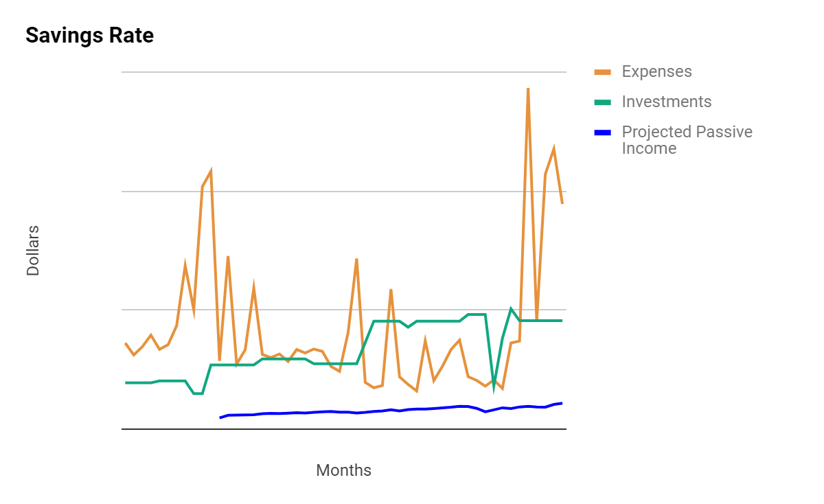This screenshot has height=504, width=824.
Task: Click the green Investments peak near the right
Action: [511, 309]
